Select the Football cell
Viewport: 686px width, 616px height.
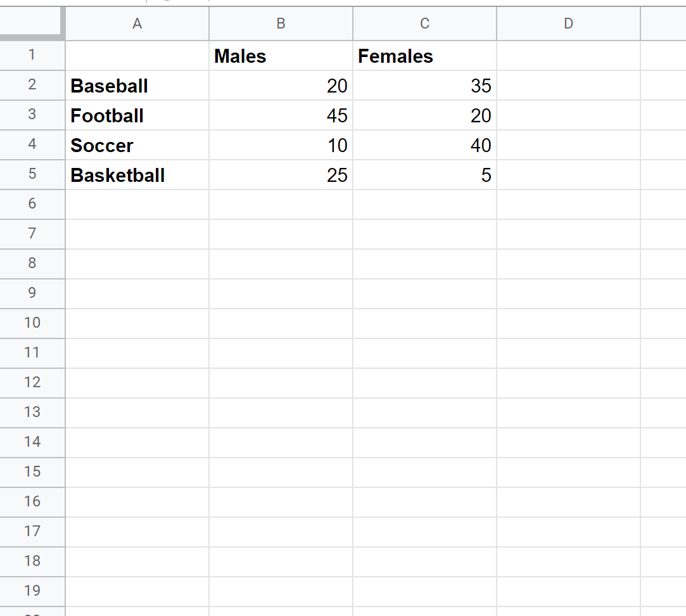(137, 115)
